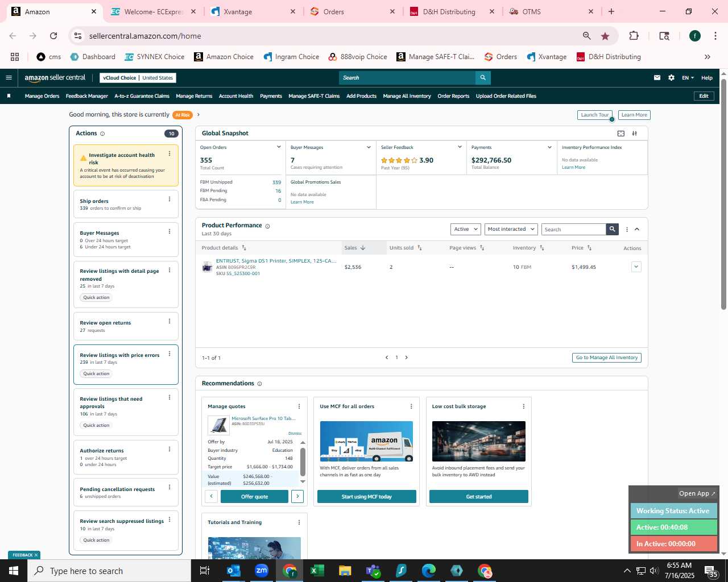The image size is (728, 582).
Task: Click Quick action under price errors
Action: (96, 374)
